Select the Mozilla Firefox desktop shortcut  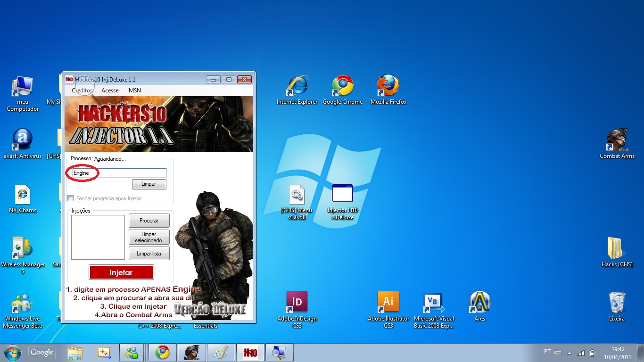coord(388,90)
